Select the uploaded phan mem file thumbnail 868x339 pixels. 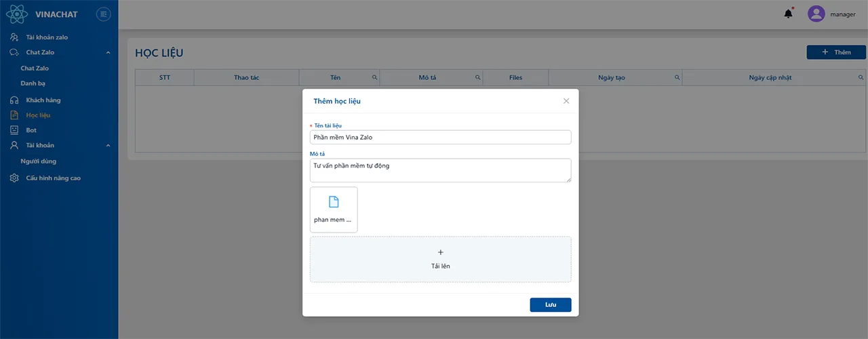coord(334,210)
